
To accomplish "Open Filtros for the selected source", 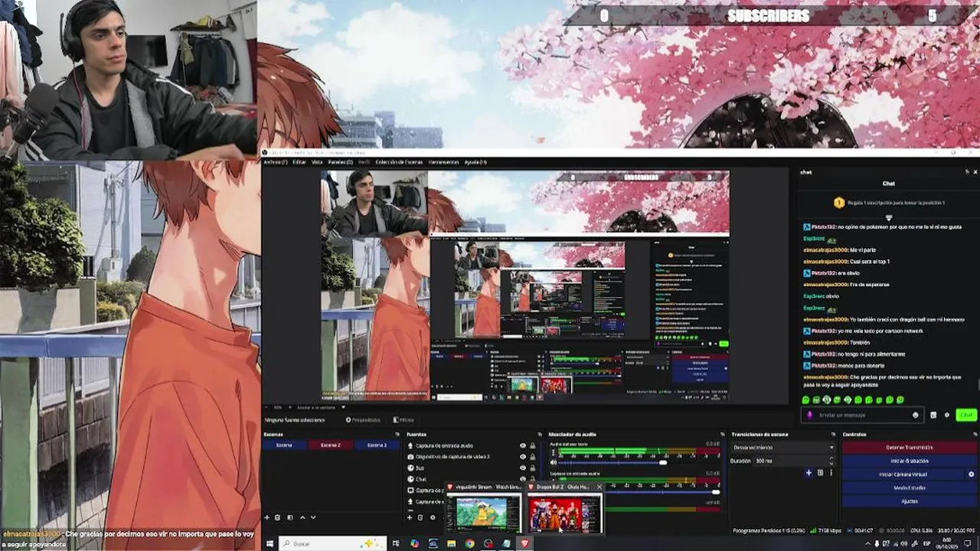I will point(404,419).
